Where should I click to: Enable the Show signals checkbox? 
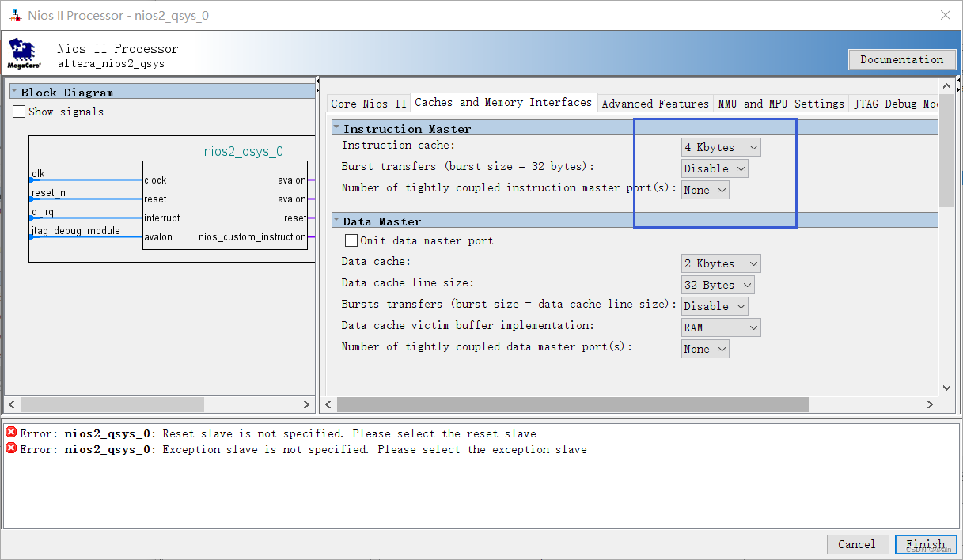(x=19, y=112)
